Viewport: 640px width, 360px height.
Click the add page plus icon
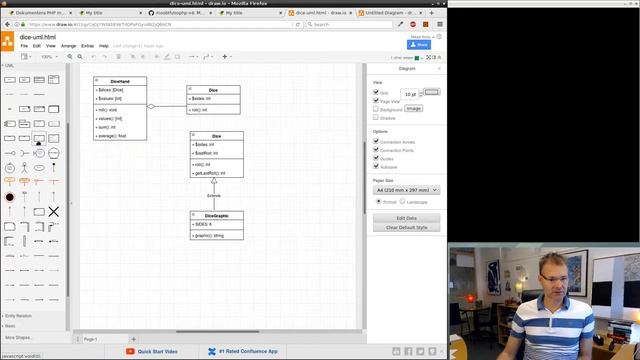tap(133, 339)
